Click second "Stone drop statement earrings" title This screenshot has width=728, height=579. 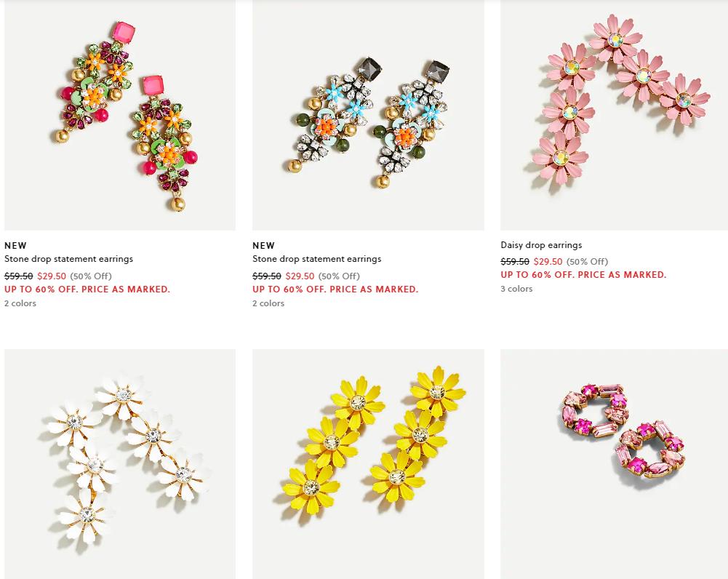pos(316,259)
